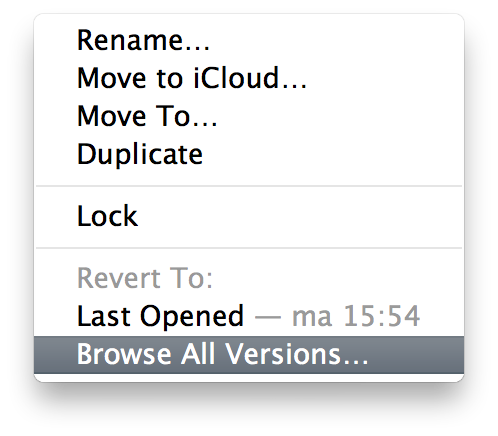Image resolution: width=498 pixels, height=436 pixels.
Task: Click the Revert To: section header
Action: [145, 278]
